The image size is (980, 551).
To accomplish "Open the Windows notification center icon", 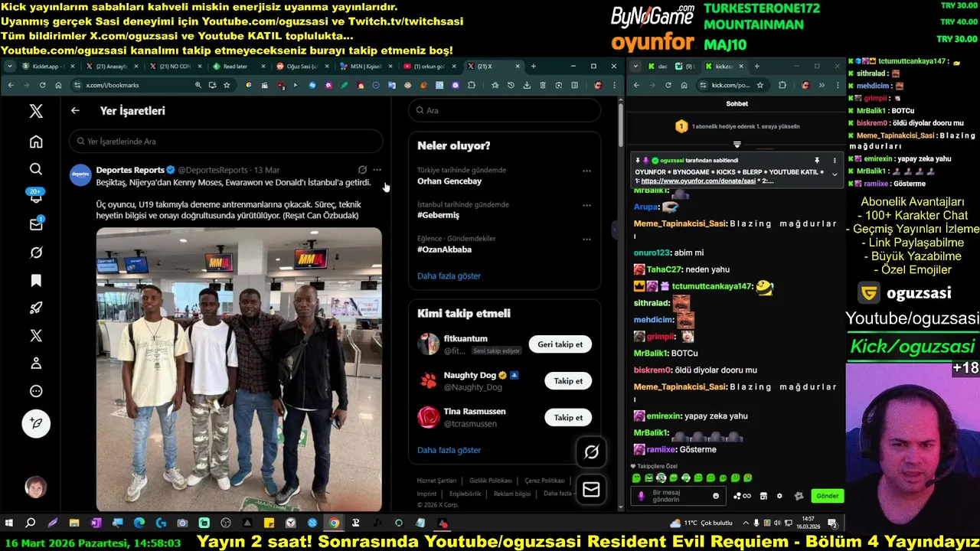I will [x=832, y=523].
